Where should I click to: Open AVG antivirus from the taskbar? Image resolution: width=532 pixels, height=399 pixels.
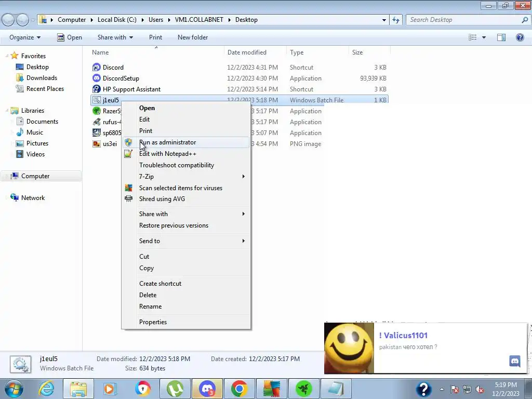point(271,389)
